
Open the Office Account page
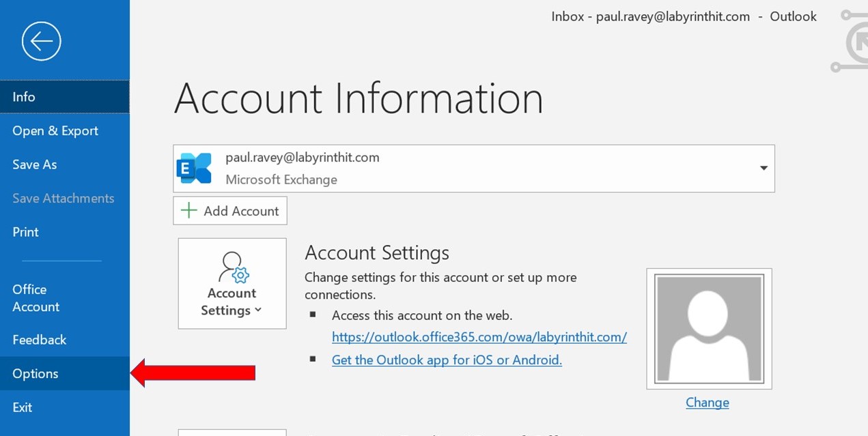pos(65,298)
